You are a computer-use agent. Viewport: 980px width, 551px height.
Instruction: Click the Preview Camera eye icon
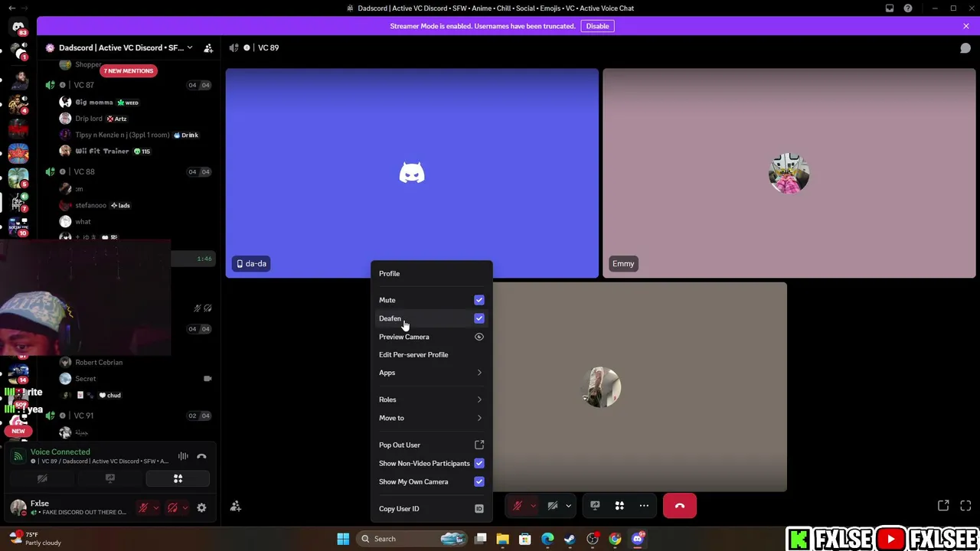[479, 337]
